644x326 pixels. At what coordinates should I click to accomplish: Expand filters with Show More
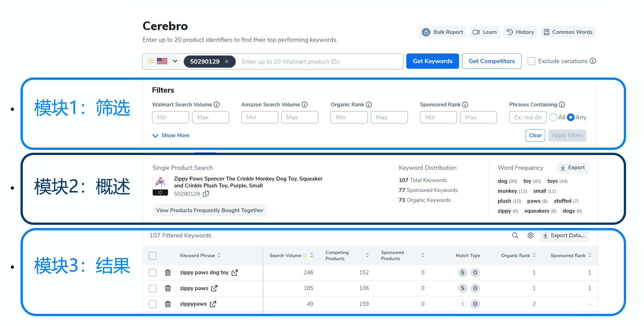[171, 135]
